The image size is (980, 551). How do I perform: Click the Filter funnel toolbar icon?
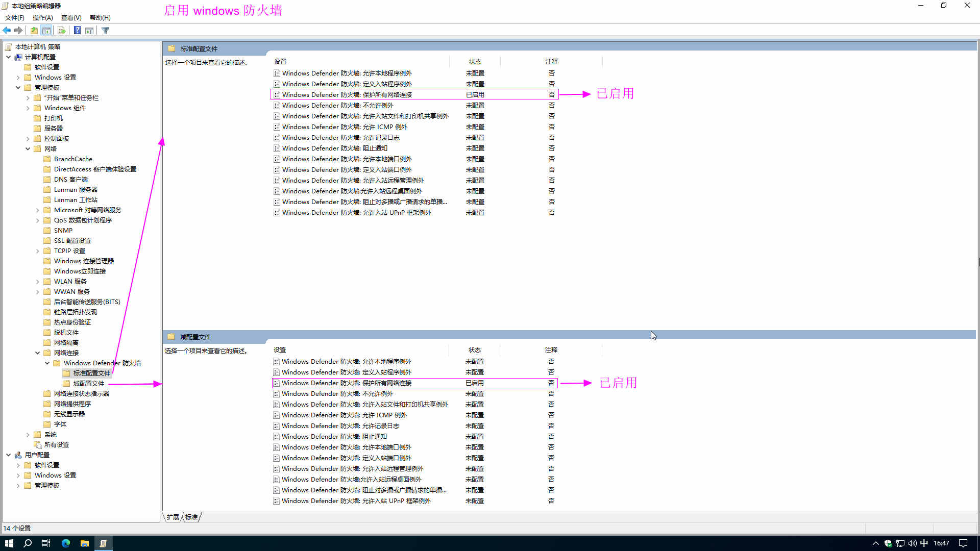(x=106, y=31)
